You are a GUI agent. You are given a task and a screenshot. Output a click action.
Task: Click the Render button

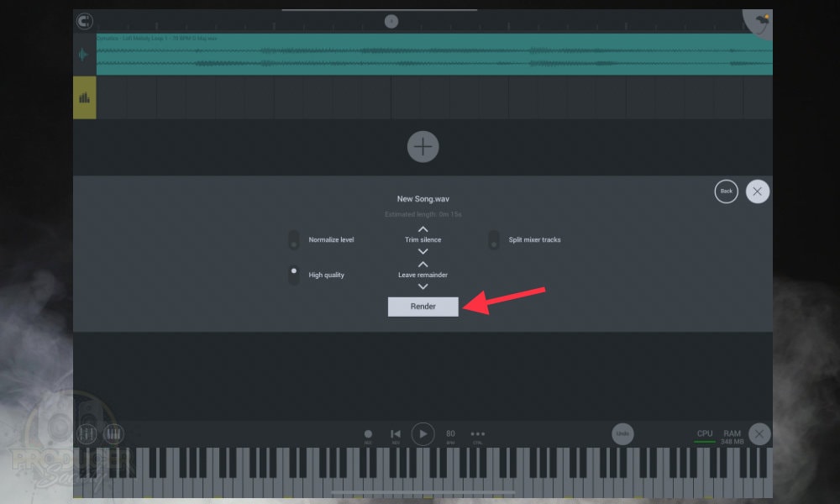423,307
